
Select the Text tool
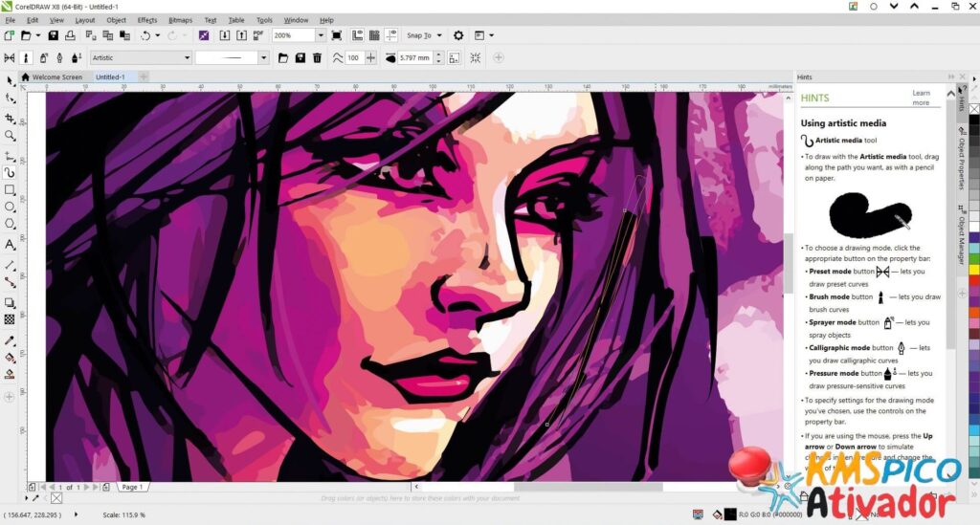tap(10, 245)
